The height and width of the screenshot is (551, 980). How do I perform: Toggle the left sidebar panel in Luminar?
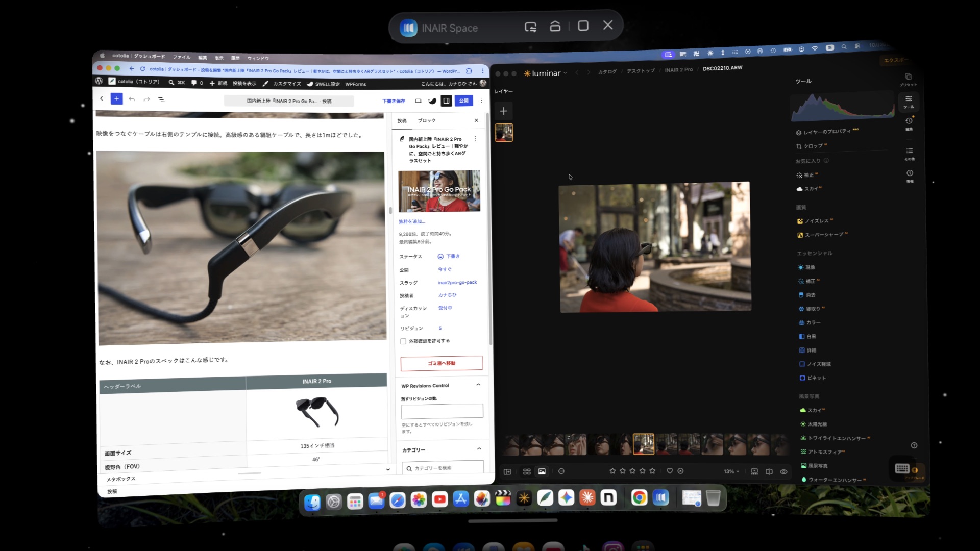507,471
